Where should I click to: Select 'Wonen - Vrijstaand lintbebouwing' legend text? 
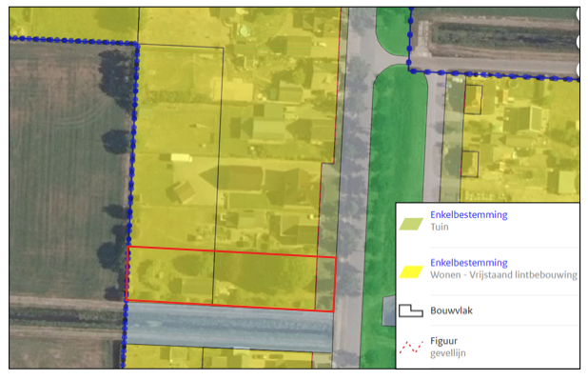503,275
